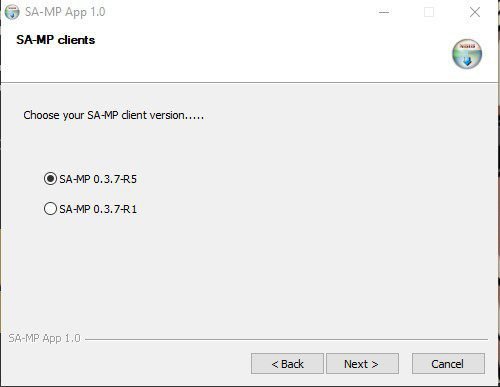Click the "SA-MP 0.3.7-R5" option label
The width and height of the screenshot is (500, 387).
[98, 179]
